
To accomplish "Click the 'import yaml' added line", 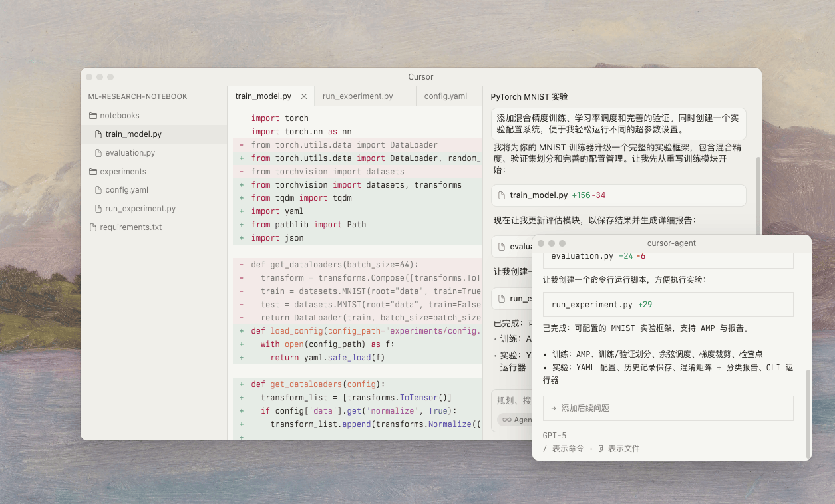I will point(357,211).
